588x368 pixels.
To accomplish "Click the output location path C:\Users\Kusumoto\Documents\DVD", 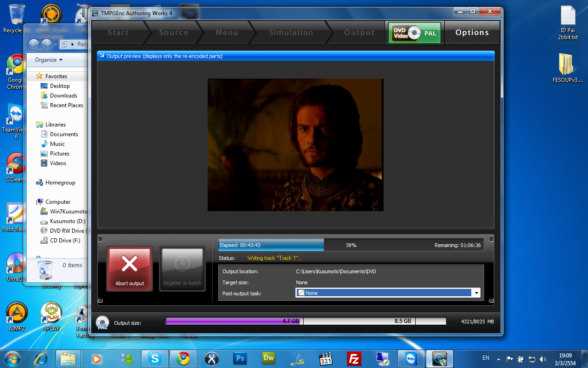I will point(336,271).
